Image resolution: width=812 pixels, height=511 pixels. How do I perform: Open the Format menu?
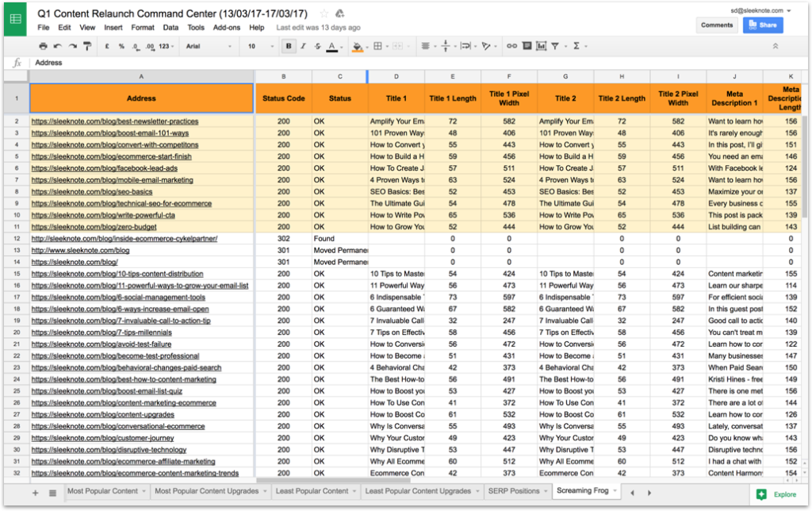tap(143, 28)
